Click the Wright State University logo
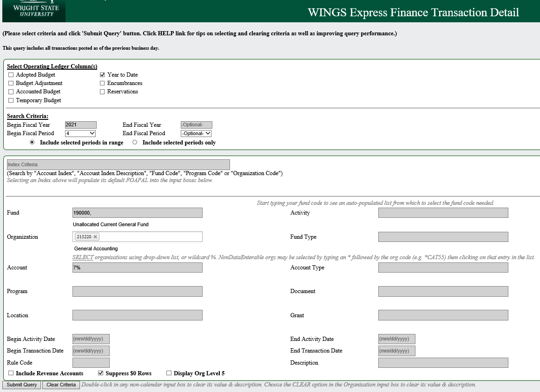 [33, 11]
